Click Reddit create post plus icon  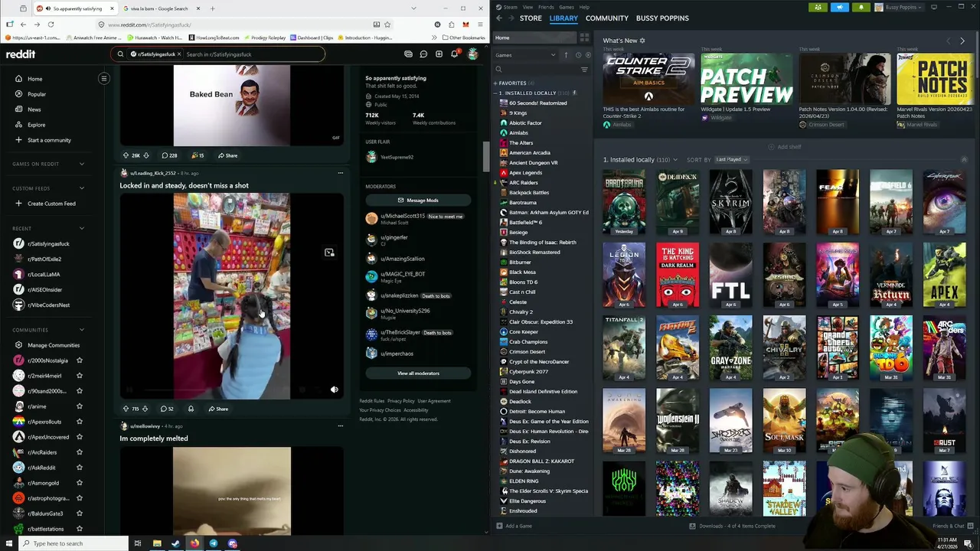[439, 54]
